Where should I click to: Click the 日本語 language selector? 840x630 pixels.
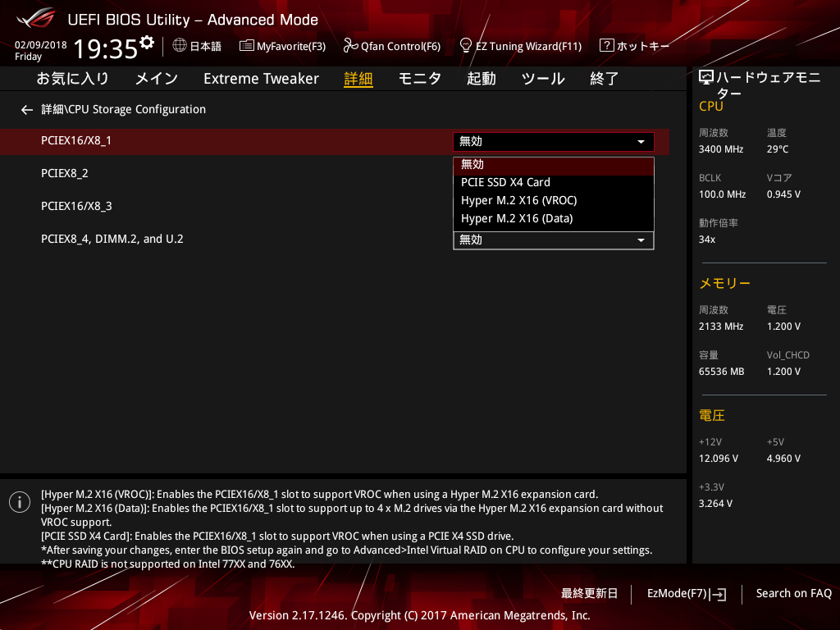click(206, 46)
